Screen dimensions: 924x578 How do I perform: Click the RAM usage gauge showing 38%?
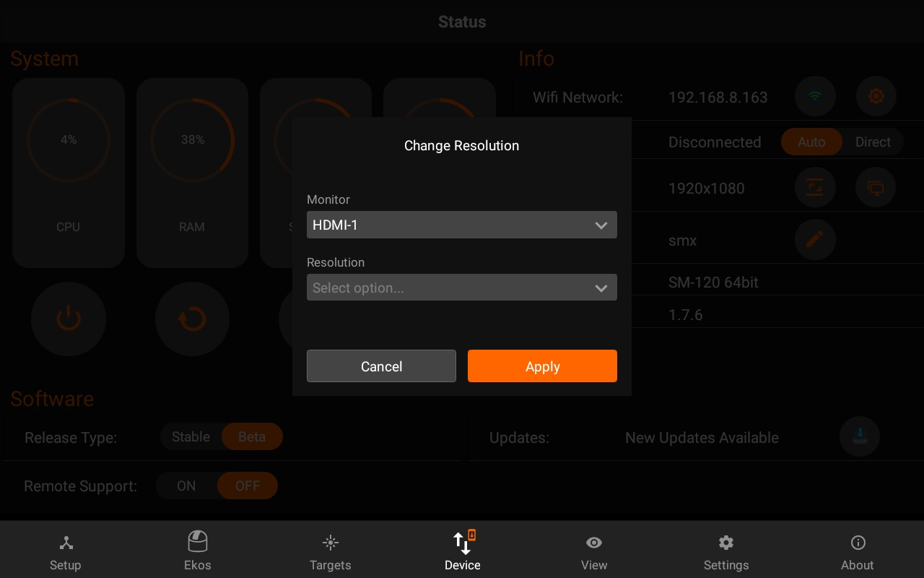[x=193, y=140]
